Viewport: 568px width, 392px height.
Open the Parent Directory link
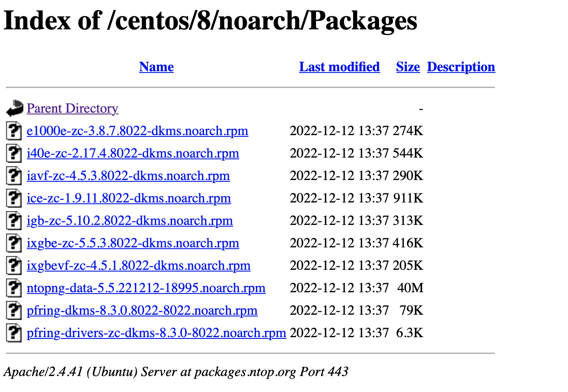[x=72, y=108]
